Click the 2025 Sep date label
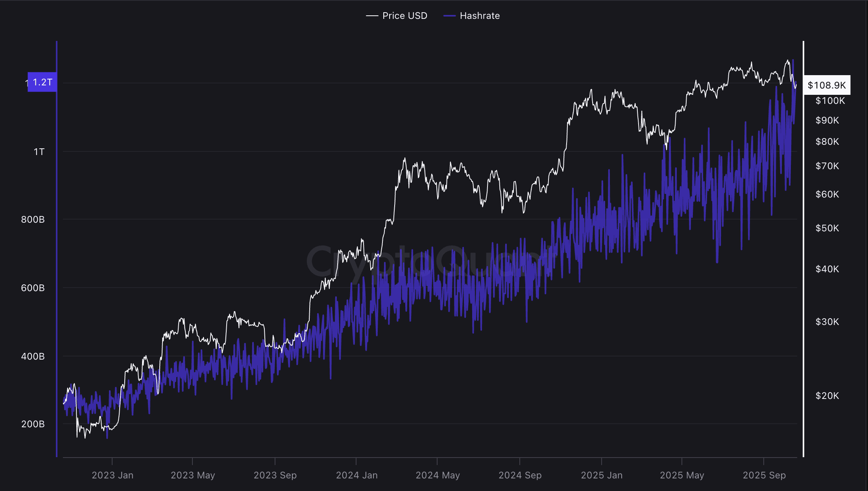This screenshot has height=491, width=868. (x=765, y=475)
